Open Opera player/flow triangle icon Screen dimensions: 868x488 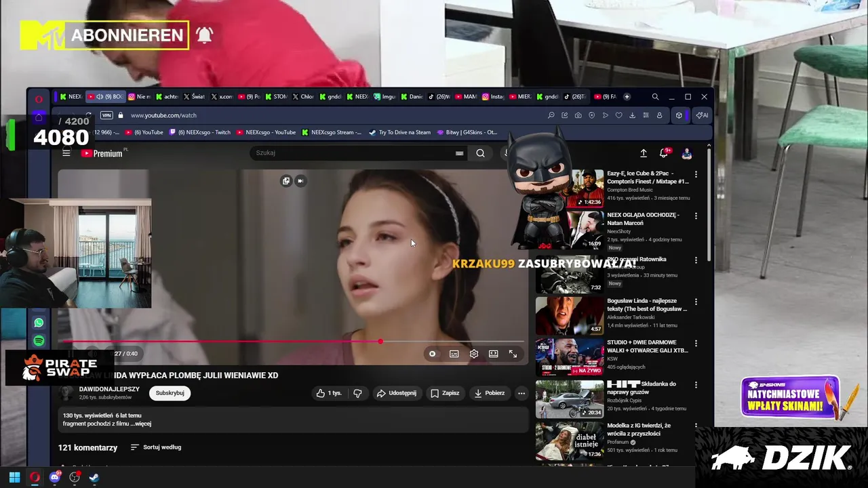click(x=605, y=115)
